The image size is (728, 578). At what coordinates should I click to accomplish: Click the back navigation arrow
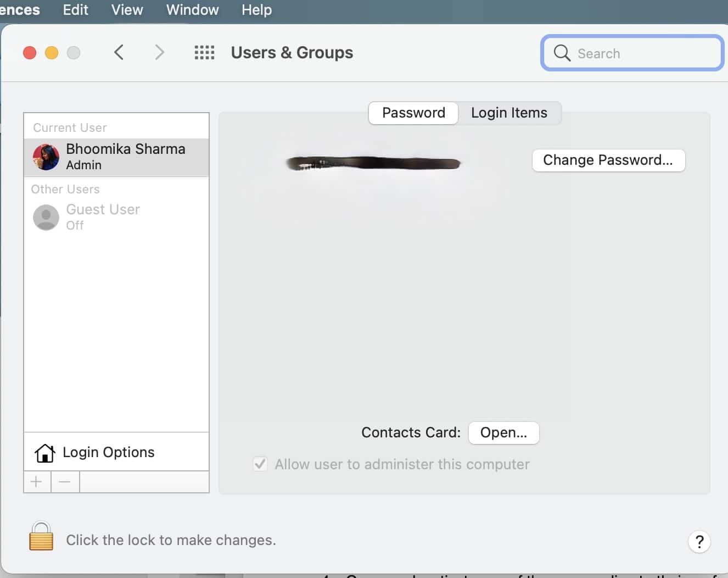(x=119, y=52)
